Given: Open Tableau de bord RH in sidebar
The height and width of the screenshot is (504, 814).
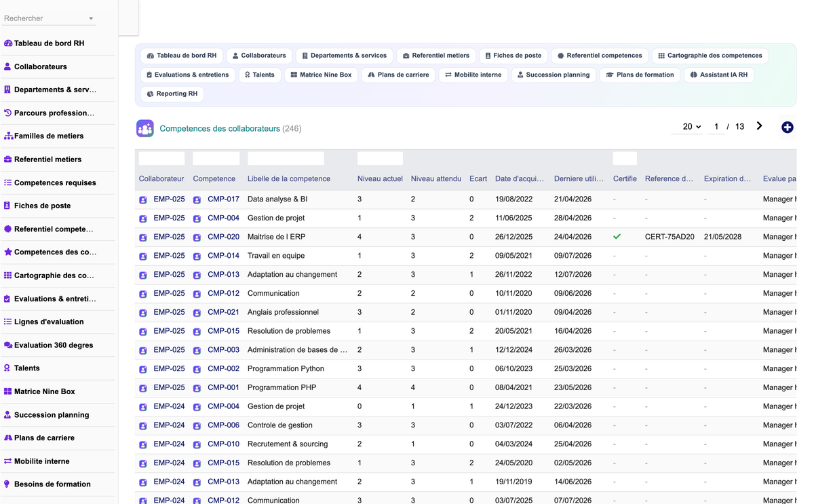Looking at the screenshot, I should pyautogui.click(x=49, y=43).
